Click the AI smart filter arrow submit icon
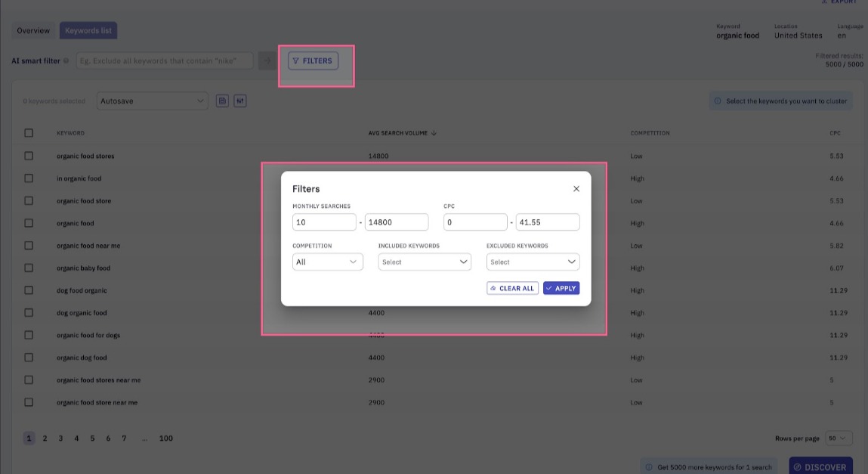This screenshot has width=868, height=474. (x=267, y=61)
